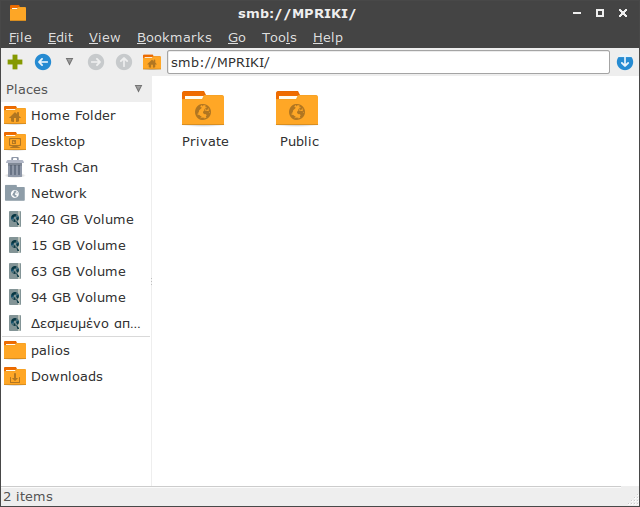
Task: Click the 240 GB Volume drive icon
Action: (x=15, y=220)
